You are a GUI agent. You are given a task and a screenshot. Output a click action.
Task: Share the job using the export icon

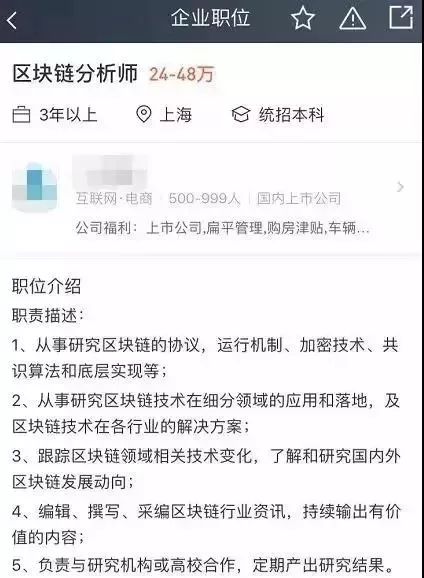(401, 17)
